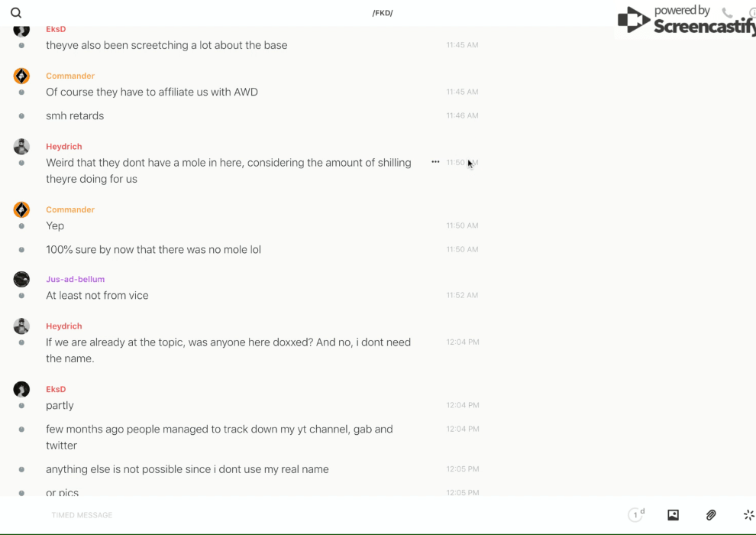Click the Heydrich name above doxxed question
The width and height of the screenshot is (756, 535).
point(63,326)
